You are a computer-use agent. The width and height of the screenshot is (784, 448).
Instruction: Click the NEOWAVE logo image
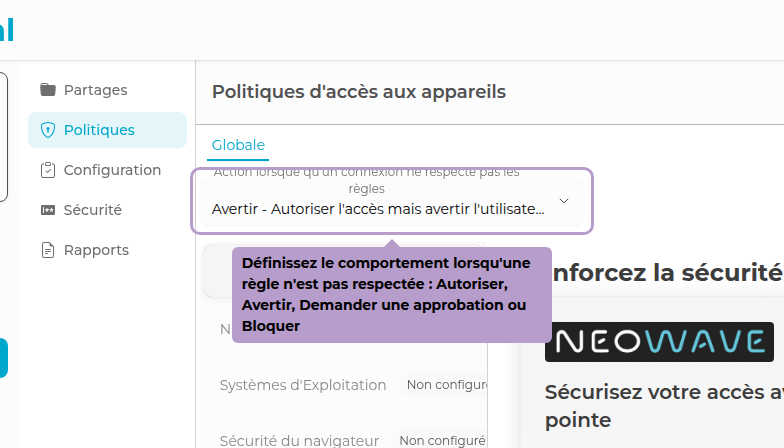659,342
